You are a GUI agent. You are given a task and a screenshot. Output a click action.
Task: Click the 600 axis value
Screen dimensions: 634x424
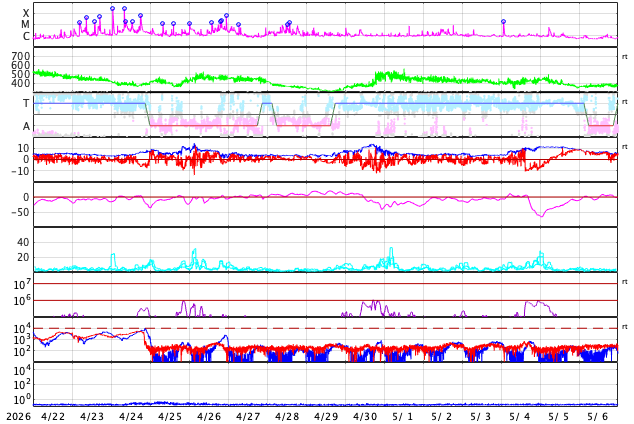[21, 65]
